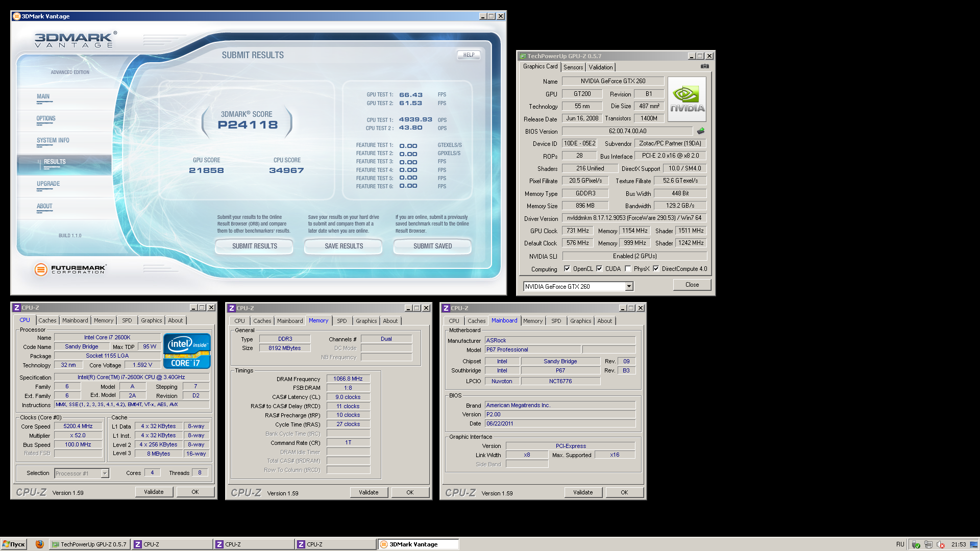The image size is (980, 551).
Task: Switch to Sensors tab in GPU-Z
Action: point(573,67)
